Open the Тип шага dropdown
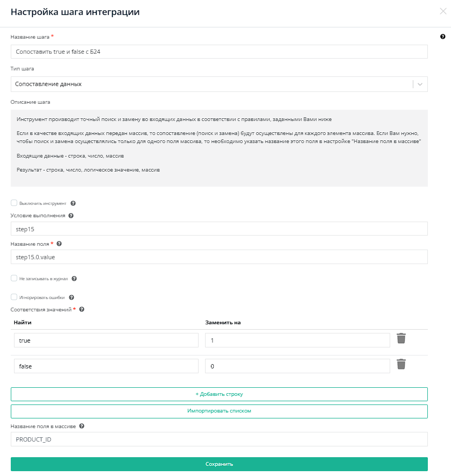 219,84
